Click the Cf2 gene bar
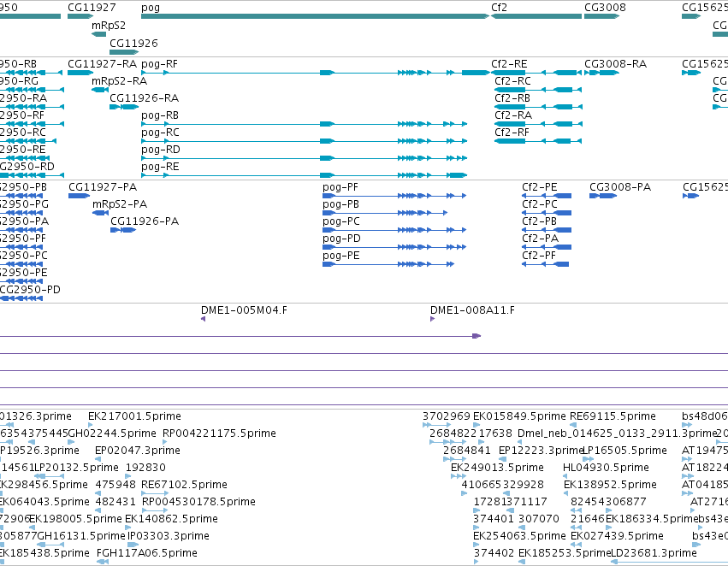The image size is (728, 566). [x=536, y=16]
